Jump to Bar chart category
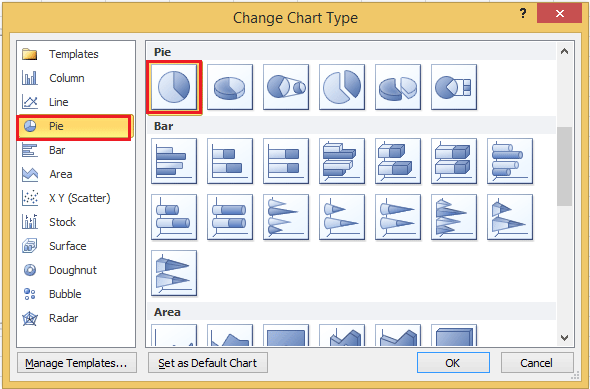Viewport: 590px width, 389px height. point(76,150)
